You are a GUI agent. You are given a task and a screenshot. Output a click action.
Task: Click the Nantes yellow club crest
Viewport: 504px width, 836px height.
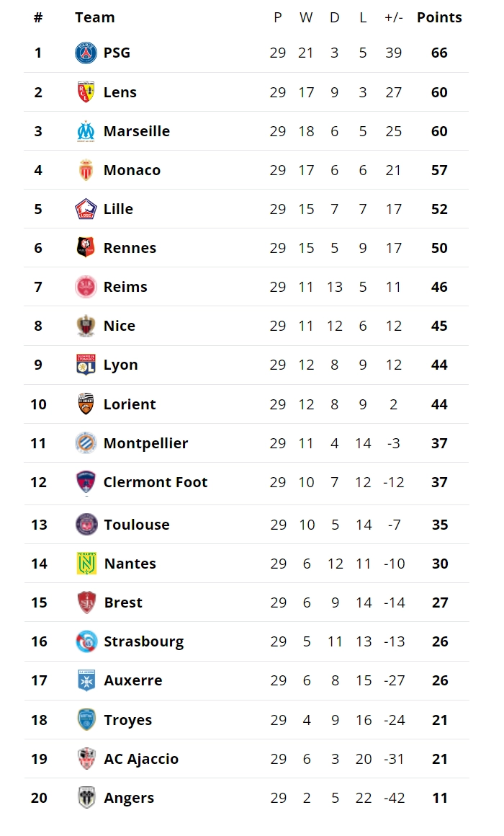pyautogui.click(x=86, y=564)
